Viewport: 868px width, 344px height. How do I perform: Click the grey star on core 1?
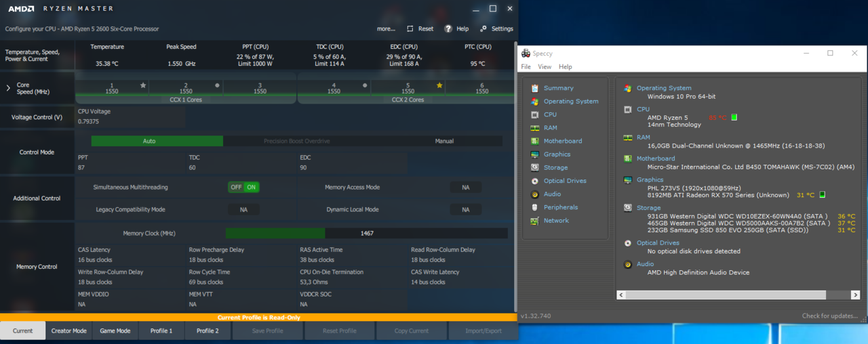[143, 85]
